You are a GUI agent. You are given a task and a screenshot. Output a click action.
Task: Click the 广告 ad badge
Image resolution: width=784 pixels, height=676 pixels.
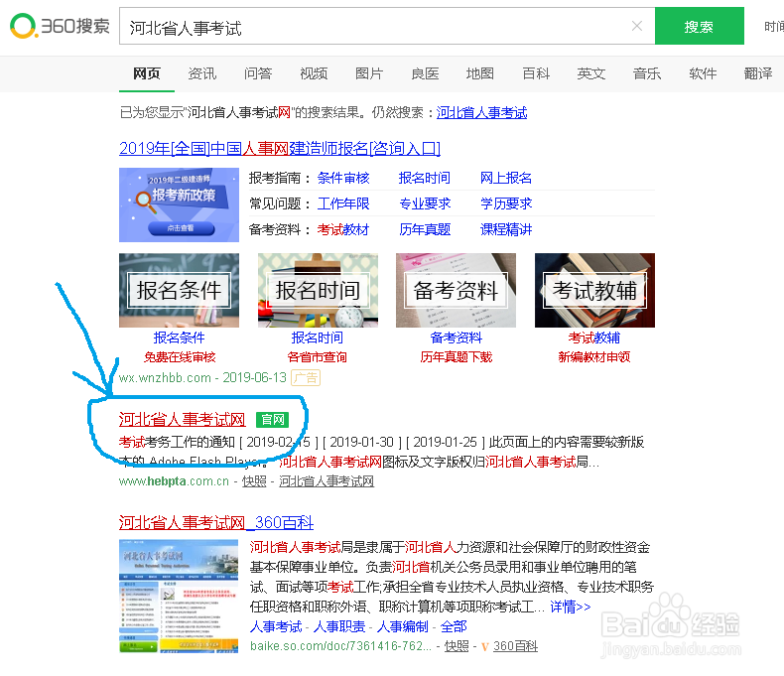pos(306,377)
